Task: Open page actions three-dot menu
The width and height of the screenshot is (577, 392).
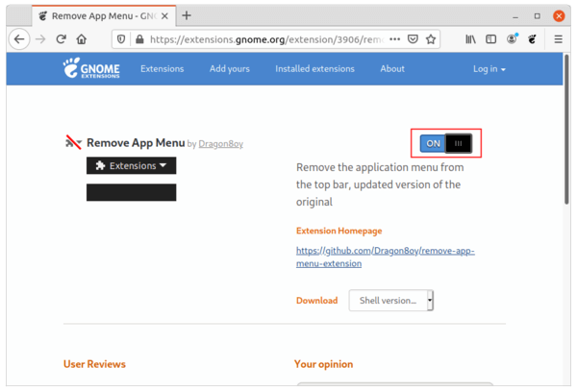Action: [x=395, y=39]
